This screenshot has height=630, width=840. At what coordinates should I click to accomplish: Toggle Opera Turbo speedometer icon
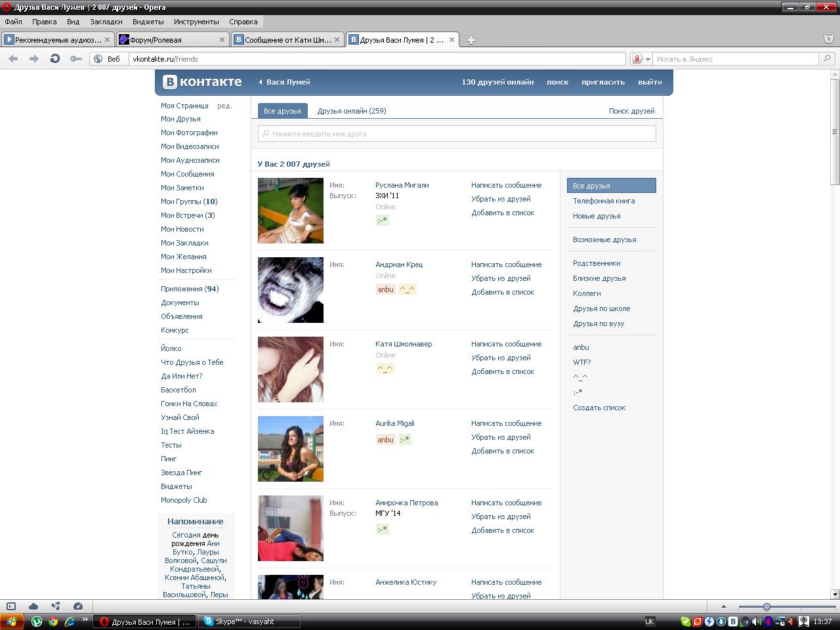click(x=78, y=606)
